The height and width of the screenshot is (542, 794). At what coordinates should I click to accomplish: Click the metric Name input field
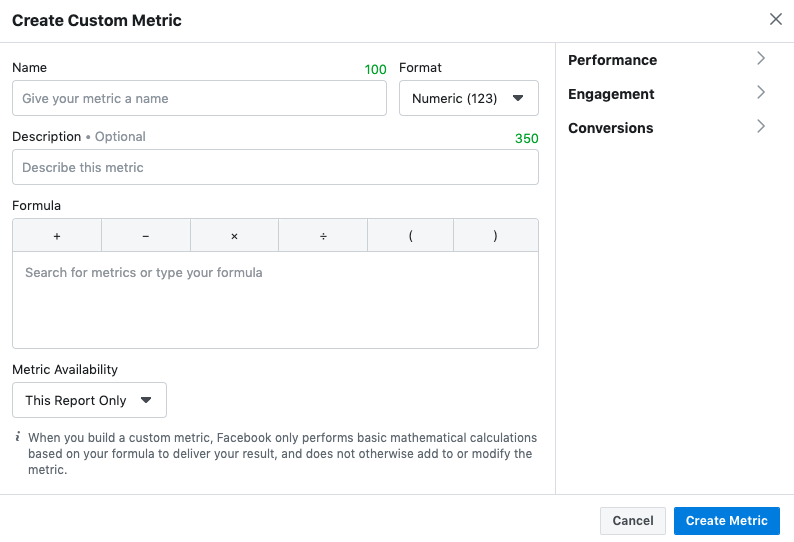point(199,98)
